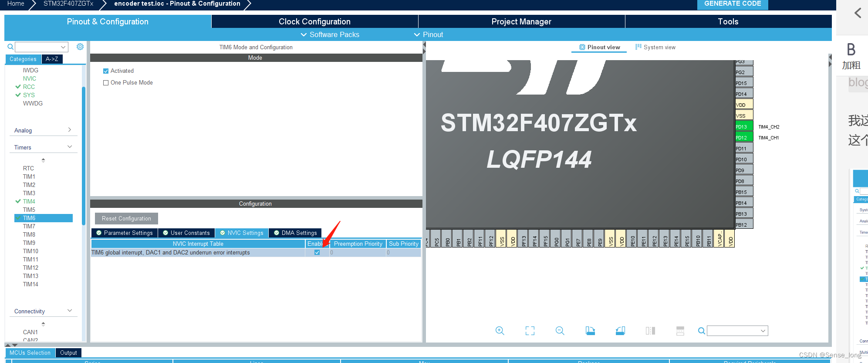Click the GENERATE CODE button
The height and width of the screenshot is (363, 868).
pos(733,4)
